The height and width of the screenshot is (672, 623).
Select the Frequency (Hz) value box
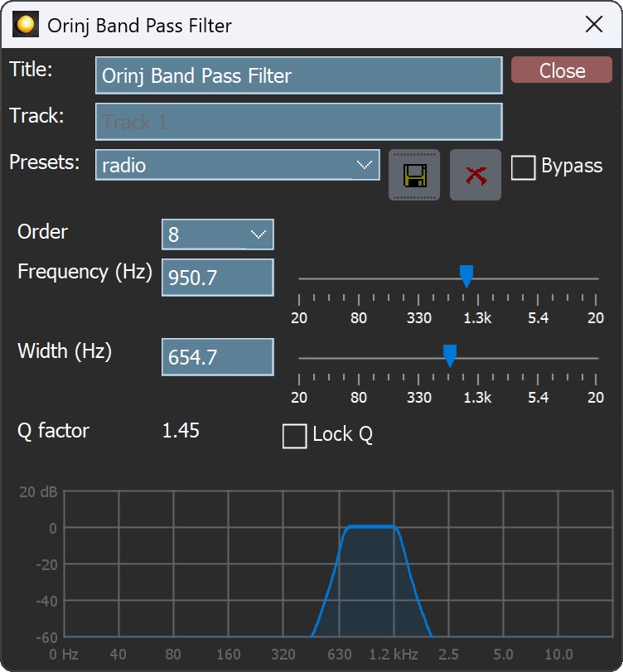pos(217,278)
